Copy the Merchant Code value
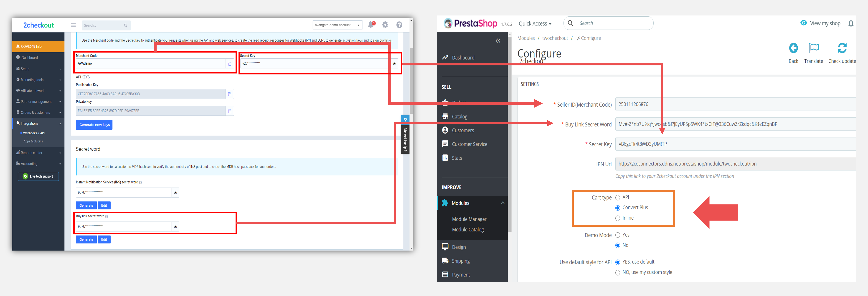This screenshot has width=868, height=296. 229,64
